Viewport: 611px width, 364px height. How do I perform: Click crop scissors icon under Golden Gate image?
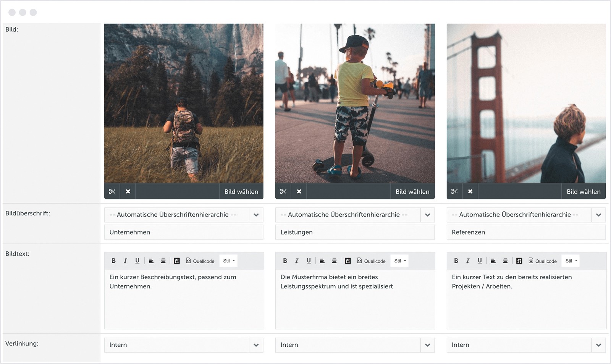tap(454, 191)
